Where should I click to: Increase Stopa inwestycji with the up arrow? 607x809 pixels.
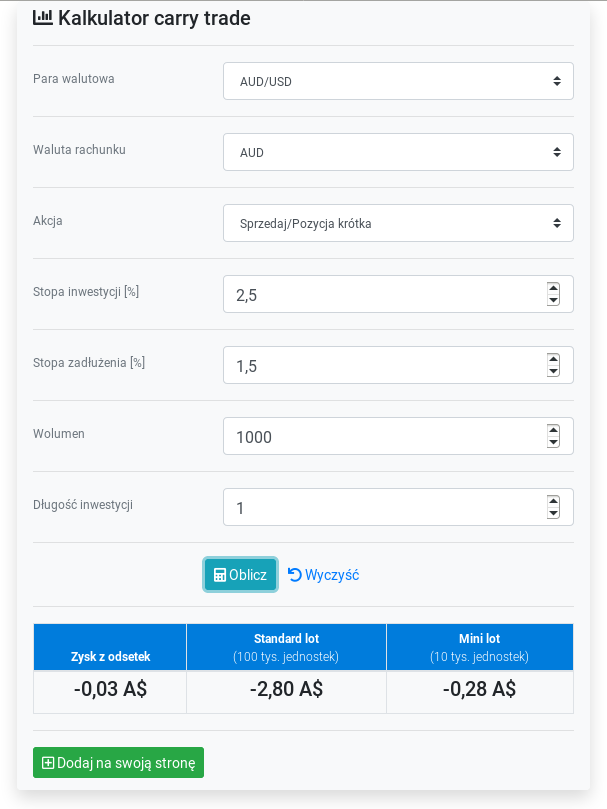[553, 288]
